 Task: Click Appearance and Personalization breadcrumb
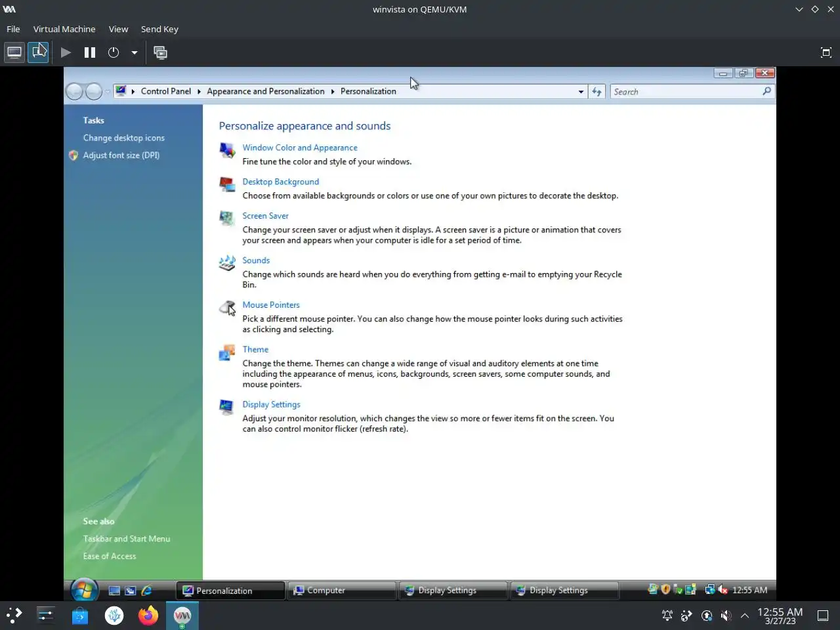(266, 91)
